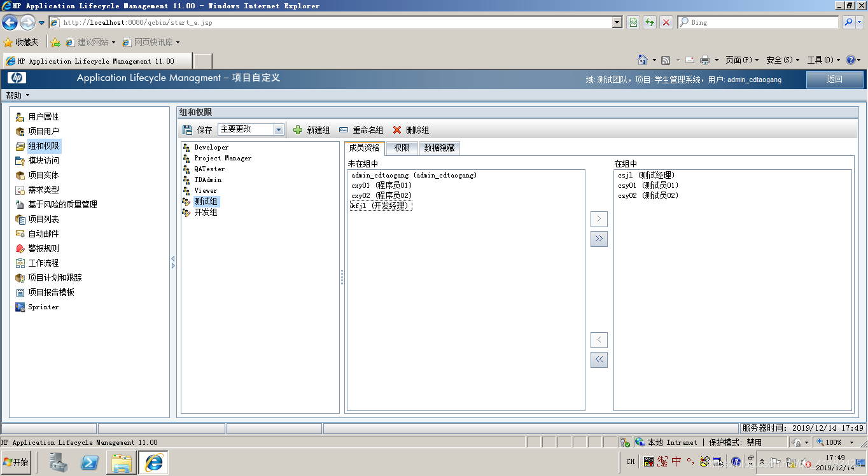Click the IE print icon
Screen dimensions: 868x476
704,60
